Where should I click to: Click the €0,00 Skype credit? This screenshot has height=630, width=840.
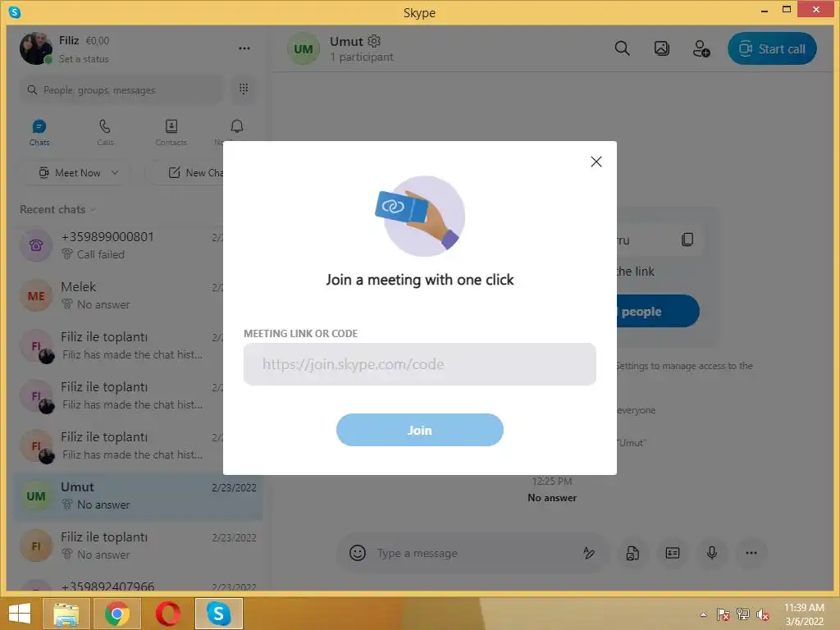click(x=98, y=41)
